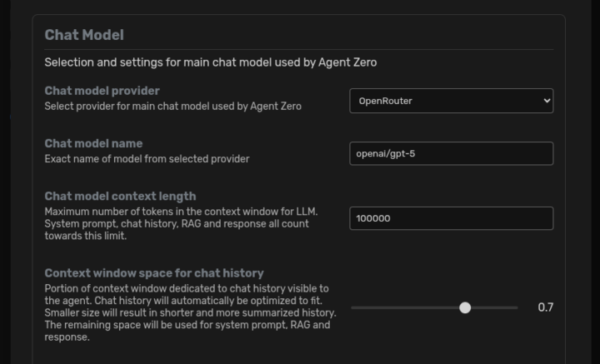
Task: Click the "Chat model provider" label
Action: pyautogui.click(x=102, y=90)
